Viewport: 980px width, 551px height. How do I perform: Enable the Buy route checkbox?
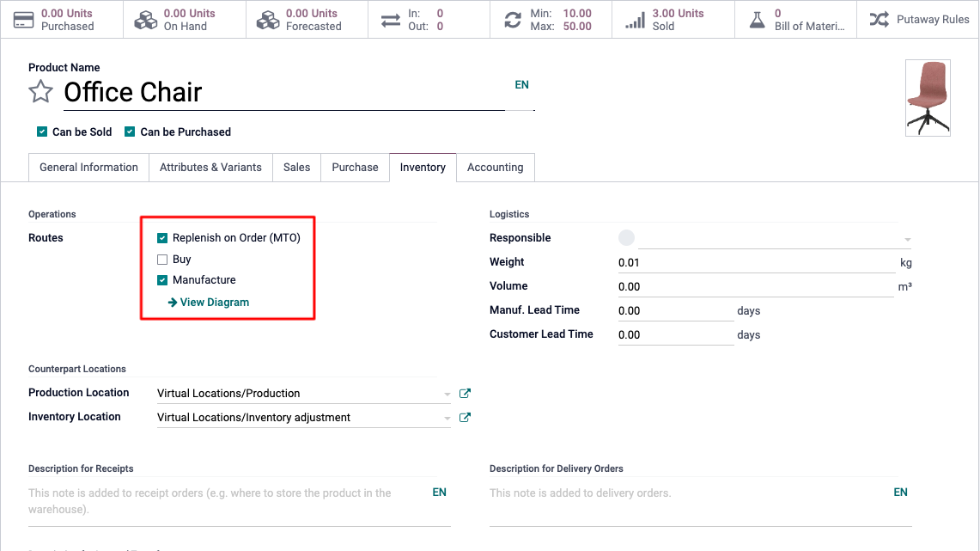coord(162,260)
